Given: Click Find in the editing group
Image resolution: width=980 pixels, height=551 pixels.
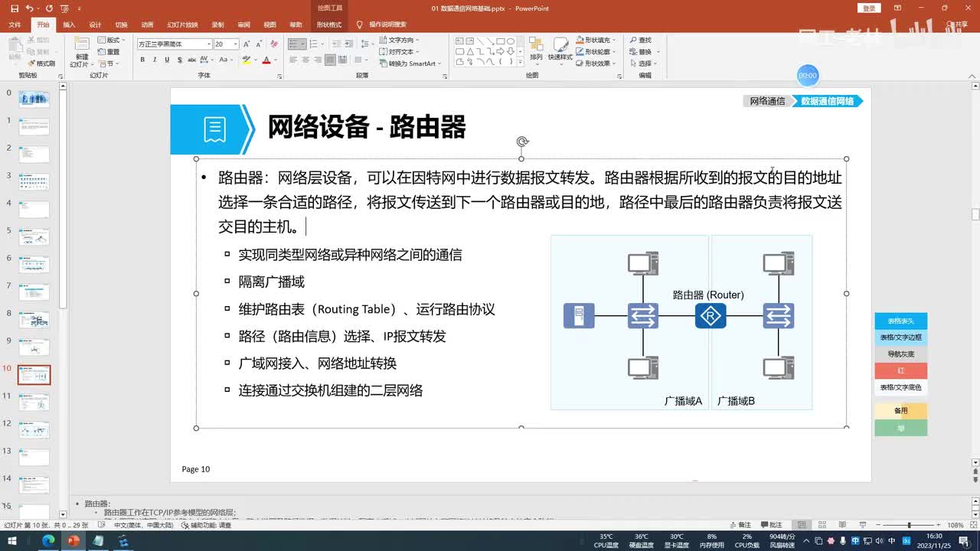Looking at the screenshot, I should [641, 40].
